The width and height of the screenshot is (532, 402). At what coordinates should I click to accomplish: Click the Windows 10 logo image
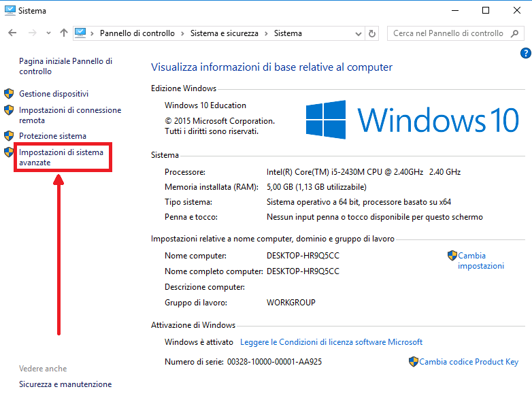412,120
